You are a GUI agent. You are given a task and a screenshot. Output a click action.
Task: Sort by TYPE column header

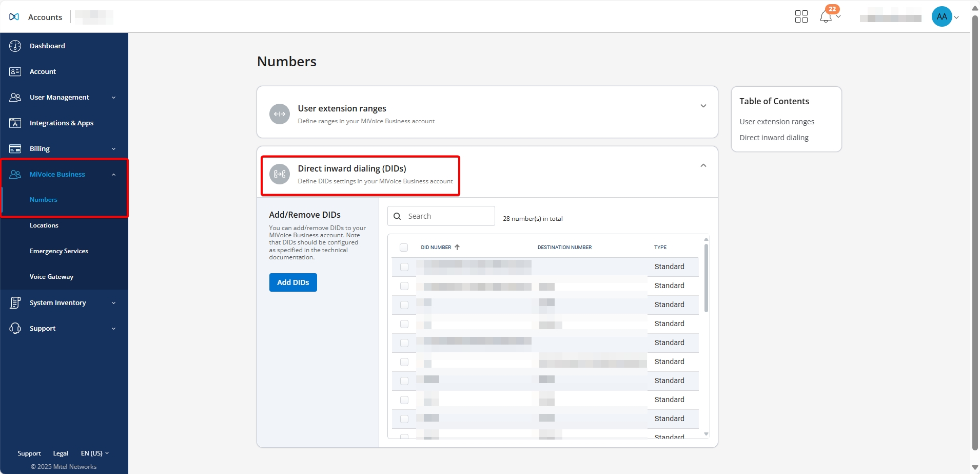point(660,248)
